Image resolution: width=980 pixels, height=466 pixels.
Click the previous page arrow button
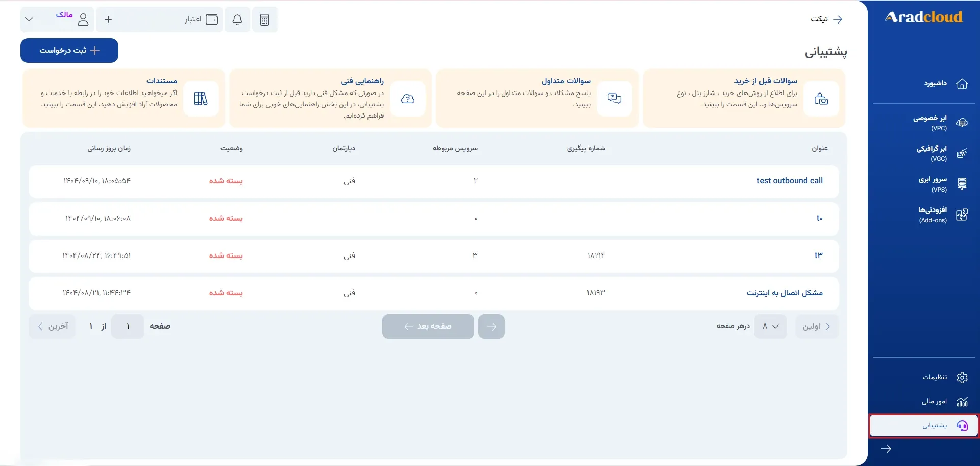[492, 327]
